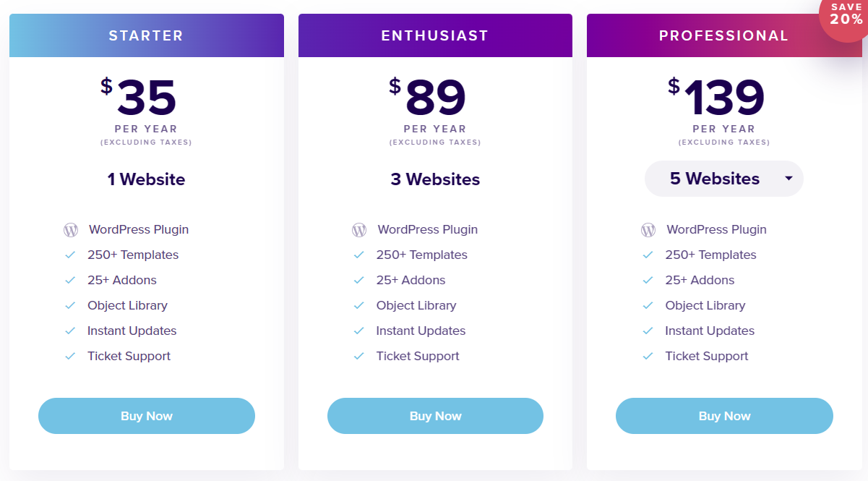The image size is (868, 481).
Task: Select the Starter plan header
Action: 146,35
